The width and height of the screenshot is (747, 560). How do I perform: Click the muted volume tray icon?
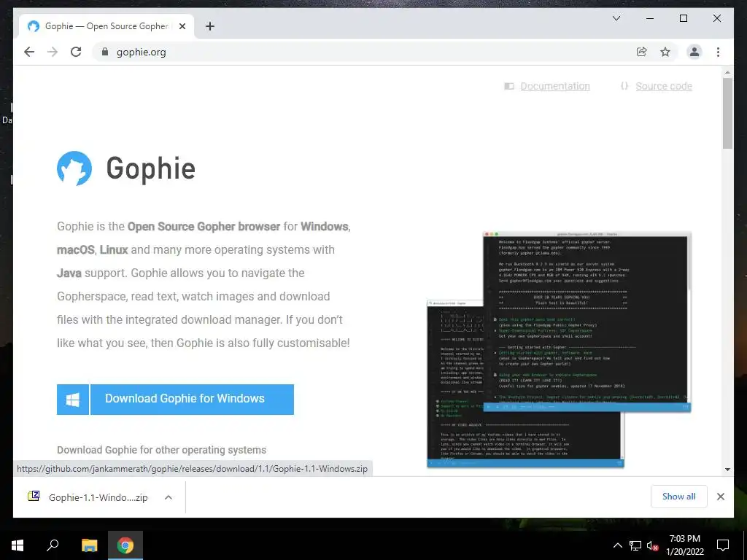(x=652, y=545)
